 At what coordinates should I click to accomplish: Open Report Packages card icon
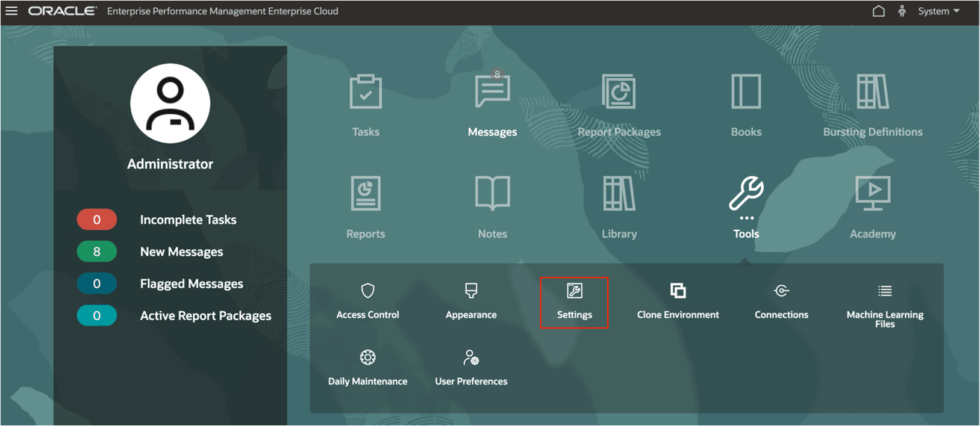pyautogui.click(x=619, y=91)
